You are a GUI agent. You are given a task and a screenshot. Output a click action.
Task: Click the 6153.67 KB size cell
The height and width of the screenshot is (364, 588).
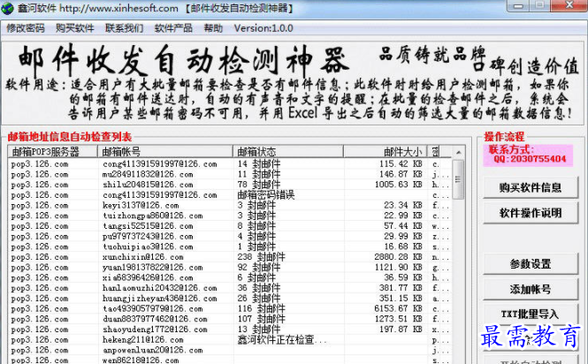(x=398, y=309)
